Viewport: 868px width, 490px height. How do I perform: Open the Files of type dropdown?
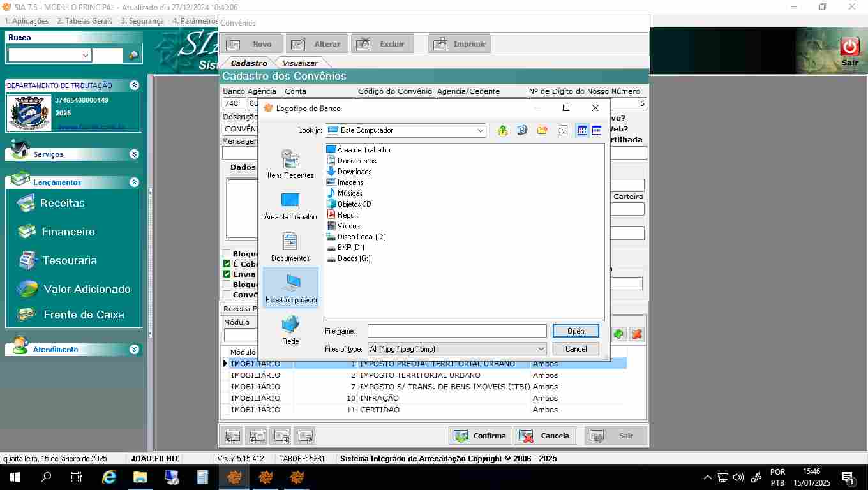541,349
